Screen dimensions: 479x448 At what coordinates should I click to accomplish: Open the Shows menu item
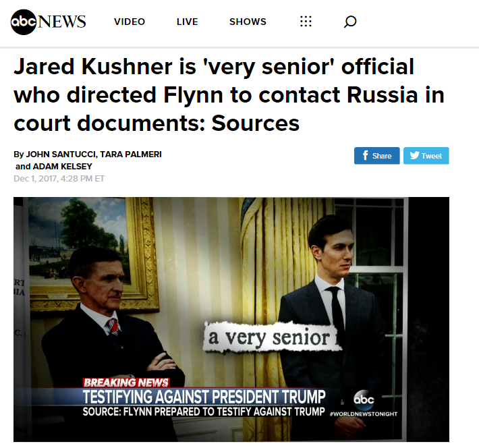pyautogui.click(x=248, y=22)
